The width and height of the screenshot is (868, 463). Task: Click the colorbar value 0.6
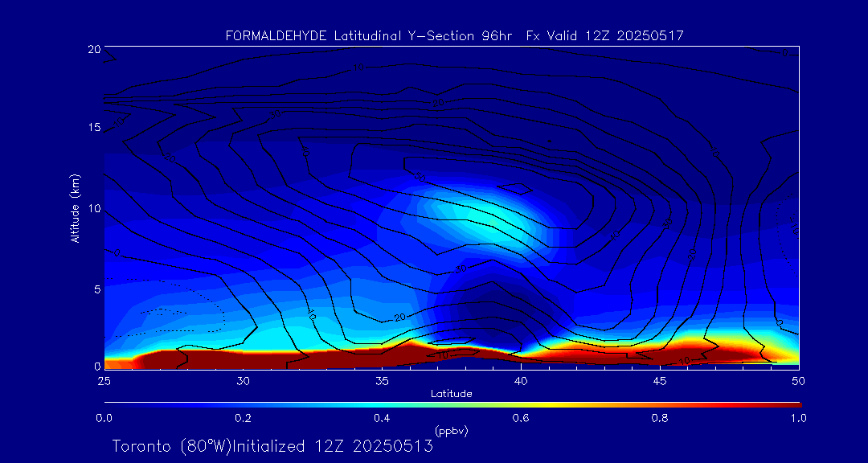[x=522, y=418]
